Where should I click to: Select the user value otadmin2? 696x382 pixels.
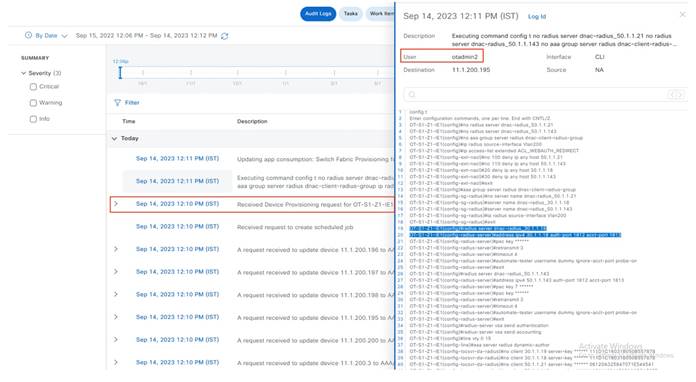pyautogui.click(x=465, y=57)
